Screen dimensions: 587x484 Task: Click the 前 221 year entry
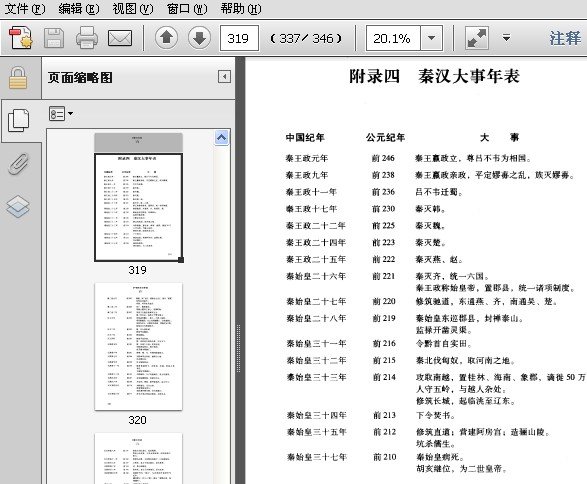pyautogui.click(x=383, y=276)
